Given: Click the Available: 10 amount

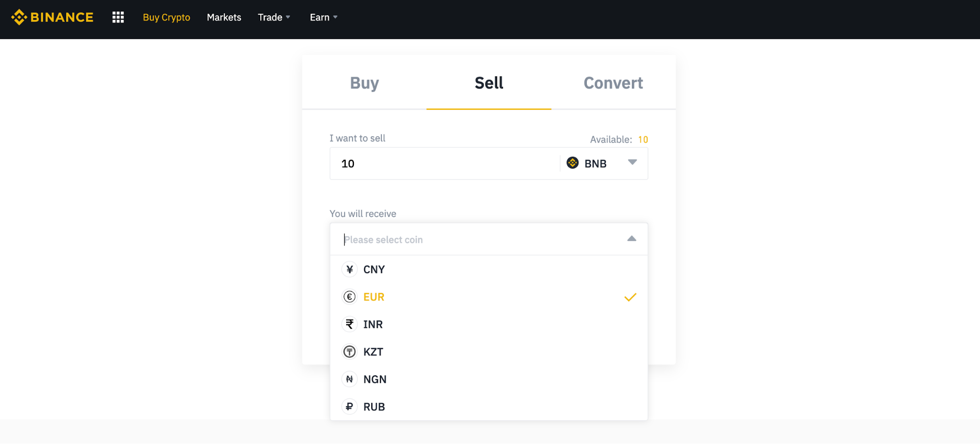Looking at the screenshot, I should click(643, 139).
